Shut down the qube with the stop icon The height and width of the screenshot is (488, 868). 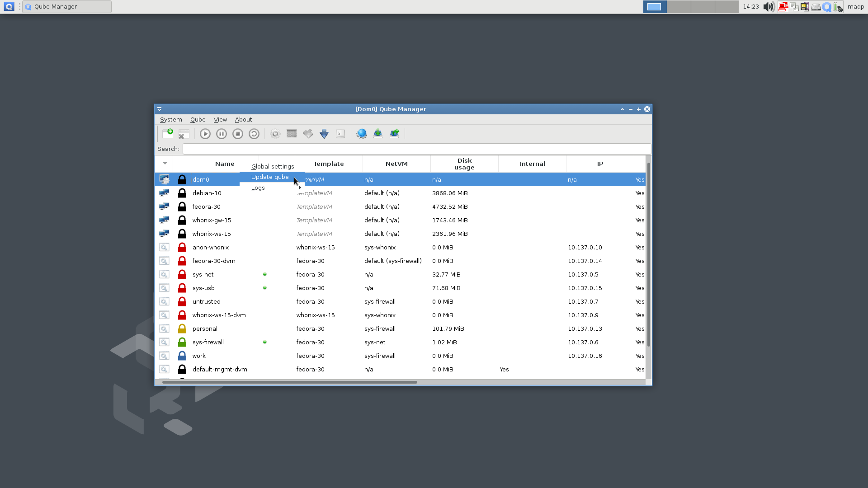[238, 134]
